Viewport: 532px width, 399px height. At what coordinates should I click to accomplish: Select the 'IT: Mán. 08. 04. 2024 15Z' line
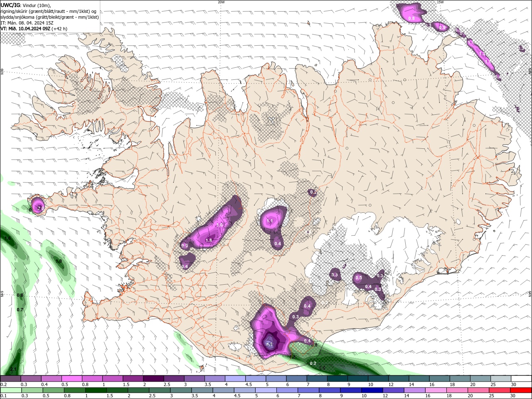(x=27, y=23)
